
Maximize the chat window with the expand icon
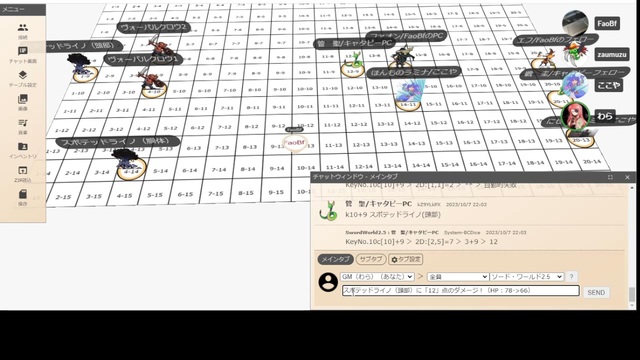tap(610, 177)
